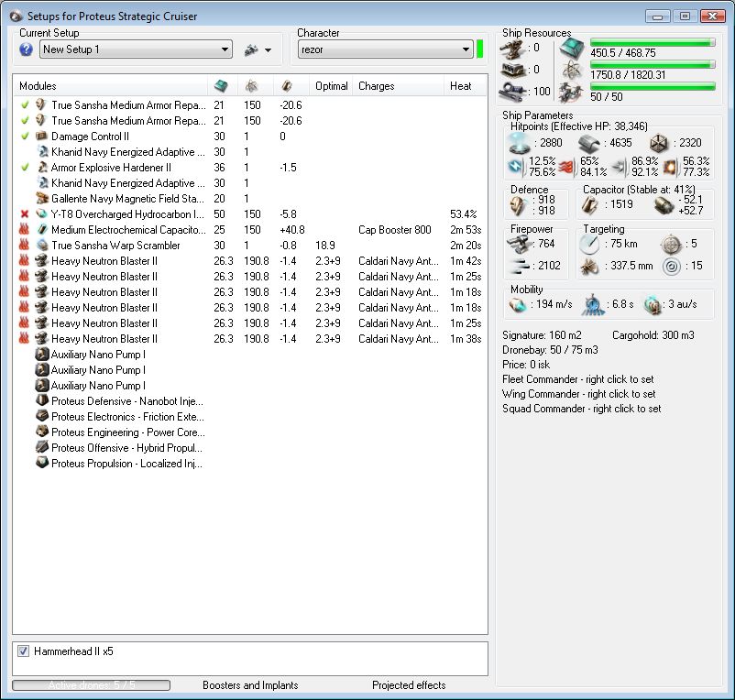Click Signature: 160 m2 text
This screenshot has width=735, height=700.
point(542,335)
